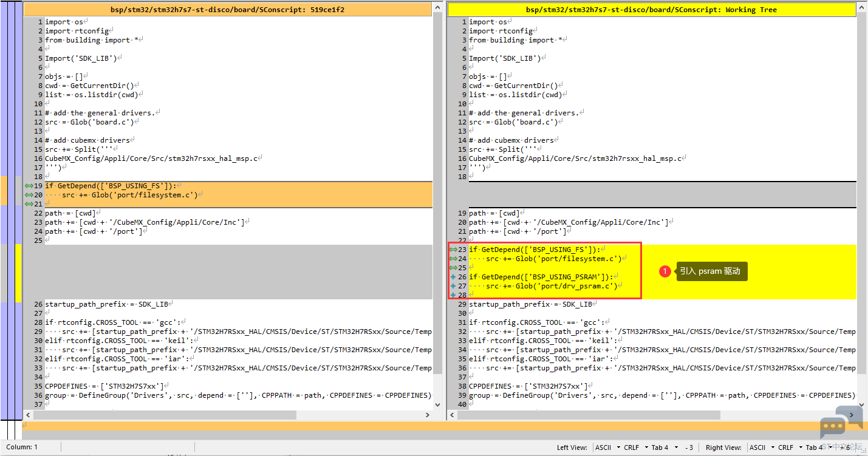
Task: Click the right pane title Working Tree
Action: [652, 10]
